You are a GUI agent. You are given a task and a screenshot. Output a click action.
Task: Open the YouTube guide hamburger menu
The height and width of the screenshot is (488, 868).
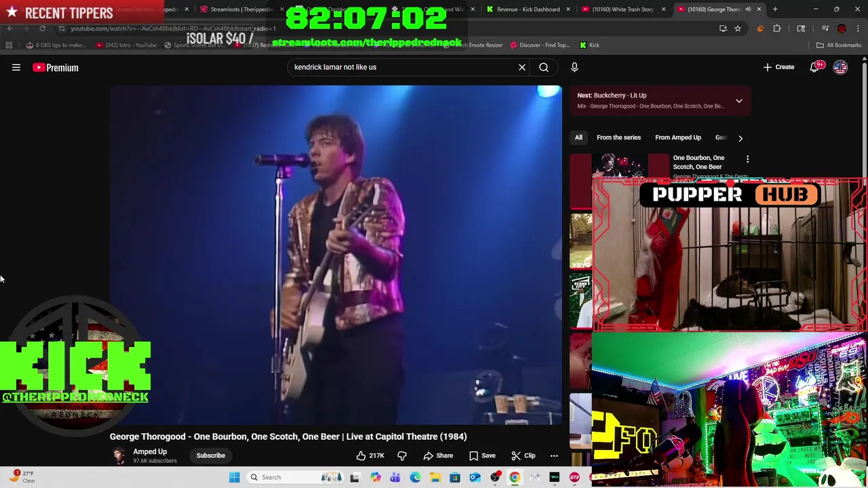[16, 67]
